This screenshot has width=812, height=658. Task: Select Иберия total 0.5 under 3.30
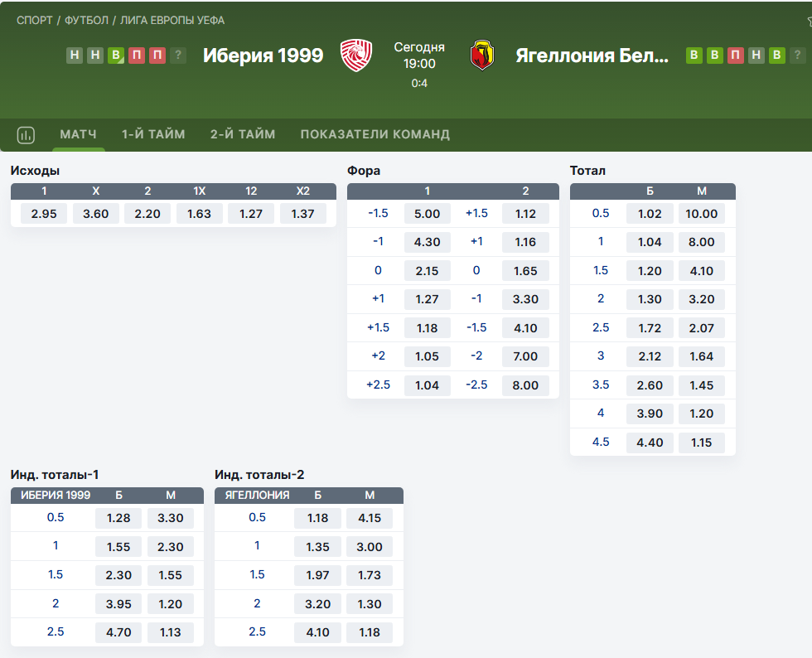click(x=171, y=518)
